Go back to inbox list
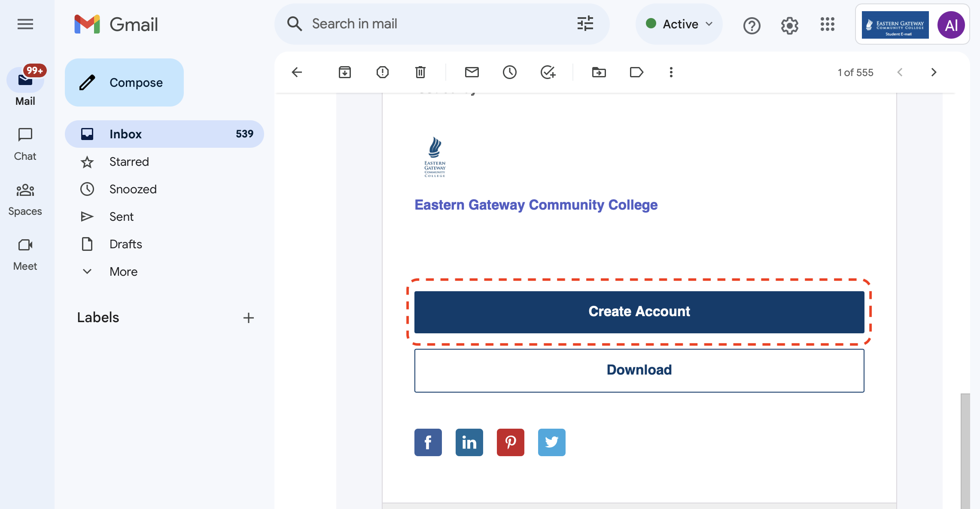980x509 pixels. click(x=297, y=72)
